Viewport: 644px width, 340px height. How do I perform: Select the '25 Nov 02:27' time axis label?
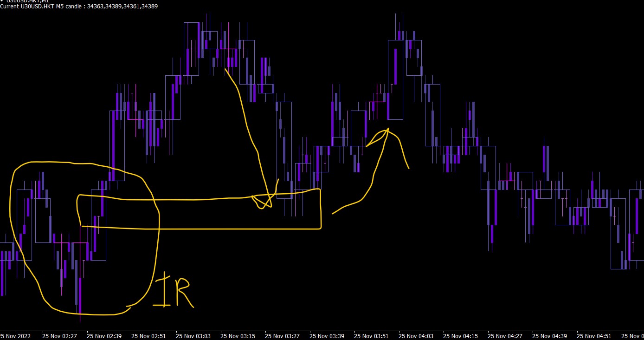click(60, 336)
